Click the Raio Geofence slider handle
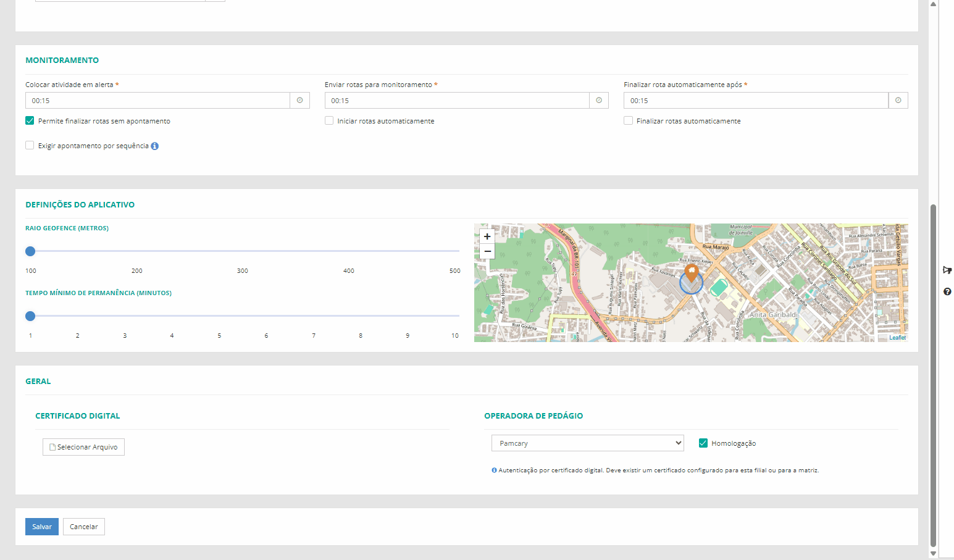 point(30,251)
